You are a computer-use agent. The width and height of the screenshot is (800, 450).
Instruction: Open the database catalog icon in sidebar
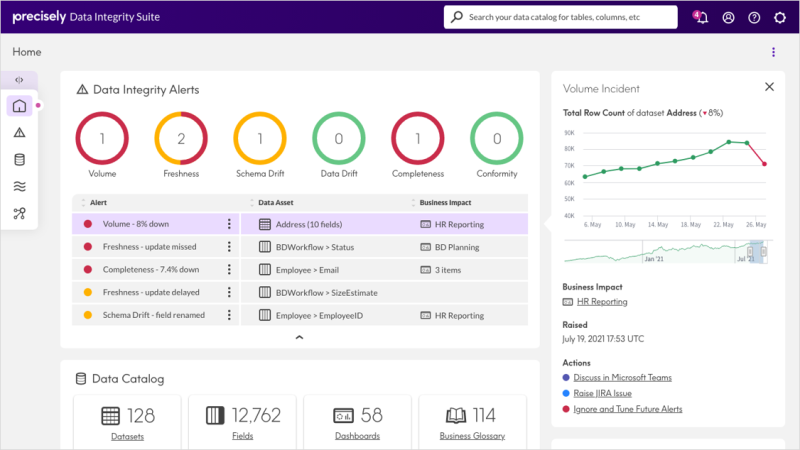coord(19,160)
